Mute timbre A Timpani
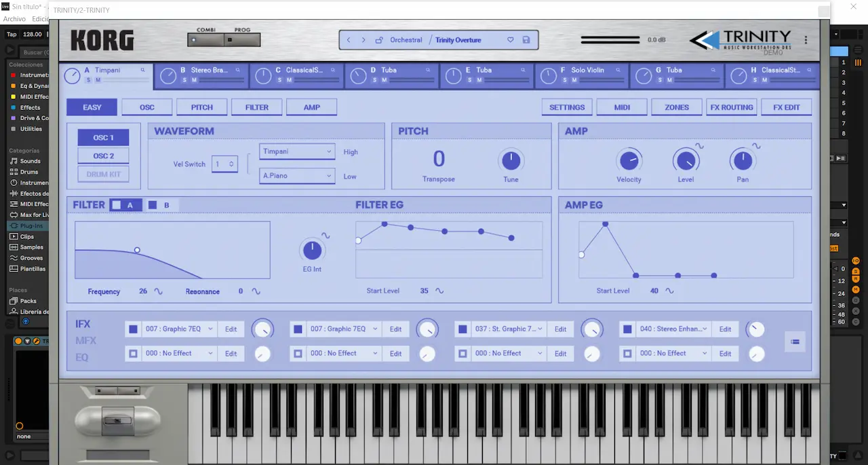 98,80
